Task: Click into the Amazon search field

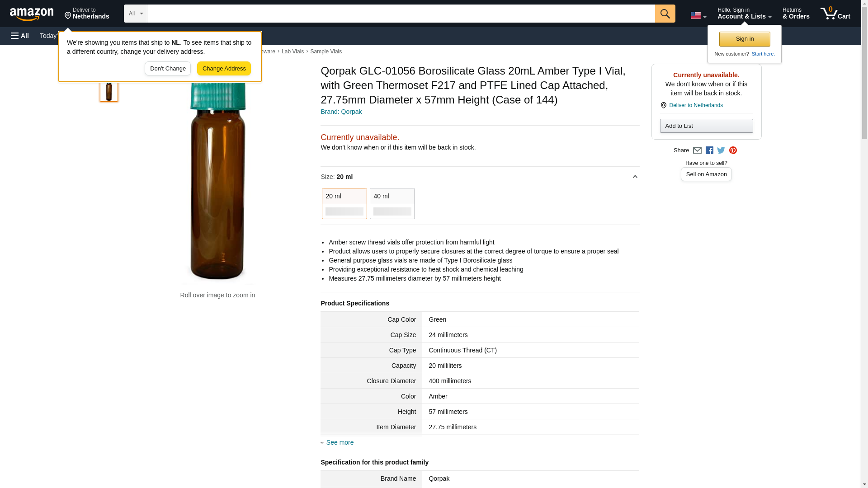Action: tap(401, 14)
